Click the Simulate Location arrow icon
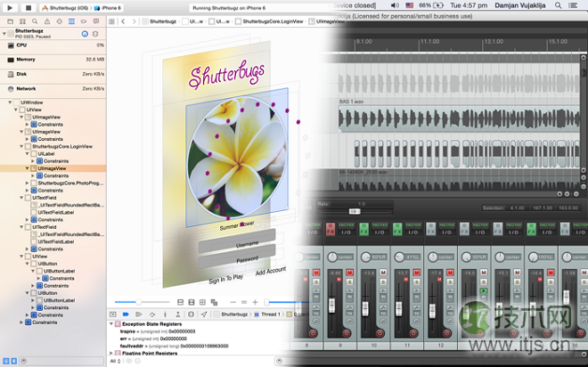588x367 pixels. [204, 314]
